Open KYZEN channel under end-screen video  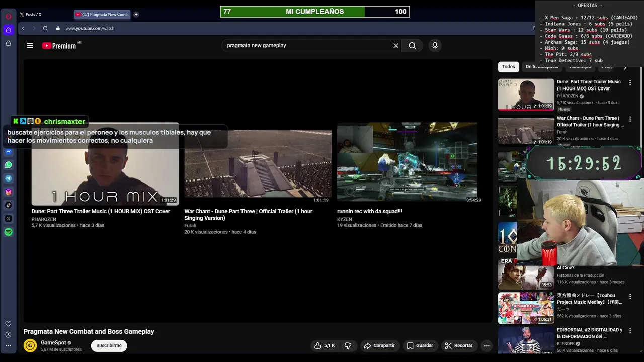(x=345, y=219)
